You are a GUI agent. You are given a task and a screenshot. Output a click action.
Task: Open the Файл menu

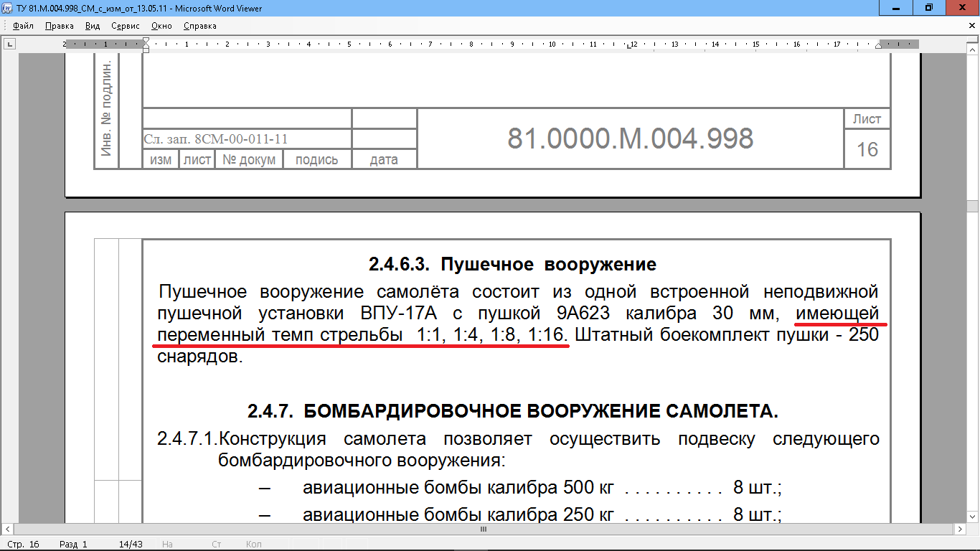click(24, 26)
